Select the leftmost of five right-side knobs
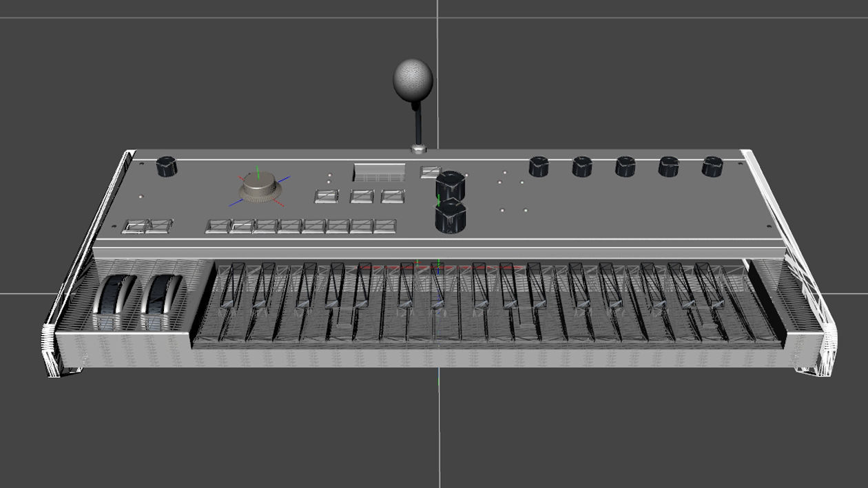The width and height of the screenshot is (868, 488). click(x=539, y=167)
